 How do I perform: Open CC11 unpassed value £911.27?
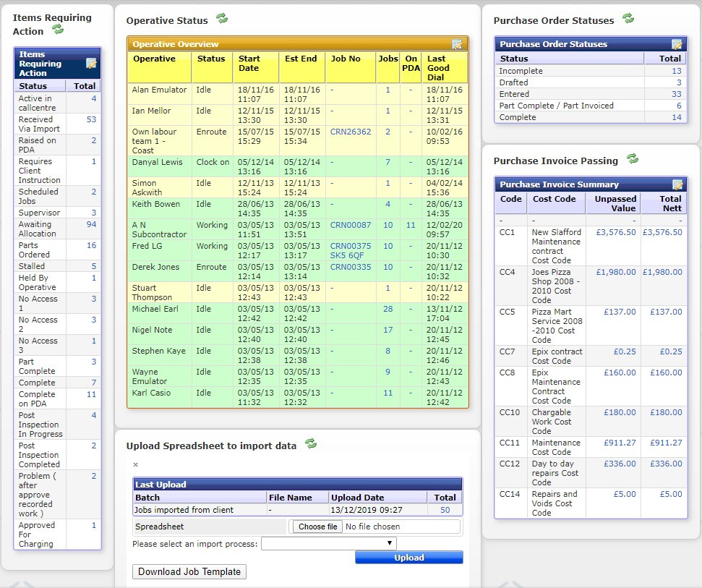[x=620, y=443]
